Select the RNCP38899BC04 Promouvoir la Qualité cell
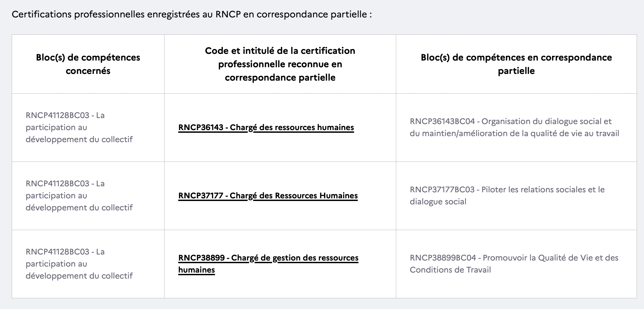The height and width of the screenshot is (309, 644). coord(514,264)
